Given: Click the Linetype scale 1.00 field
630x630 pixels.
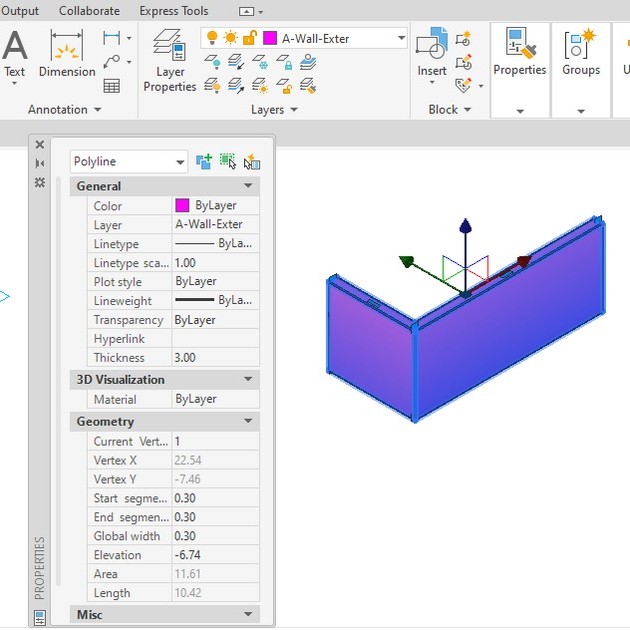Looking at the screenshot, I should [215, 263].
